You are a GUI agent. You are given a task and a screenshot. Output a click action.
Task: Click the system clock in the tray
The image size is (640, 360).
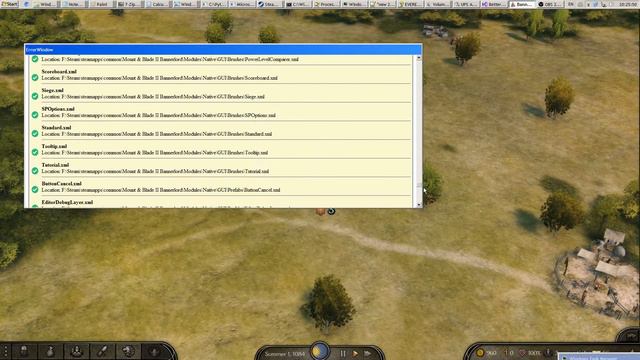[x=628, y=4]
